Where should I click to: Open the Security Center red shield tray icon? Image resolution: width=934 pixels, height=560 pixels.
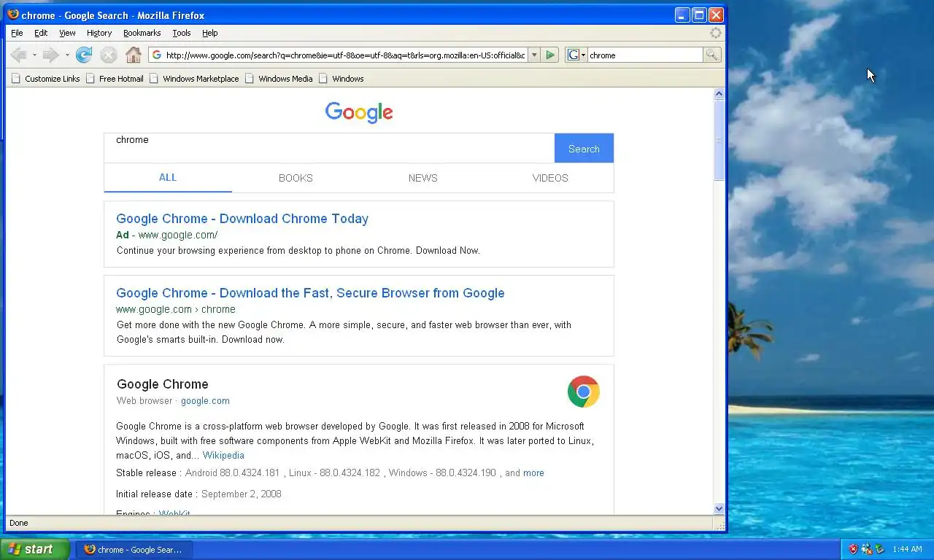[x=853, y=549]
